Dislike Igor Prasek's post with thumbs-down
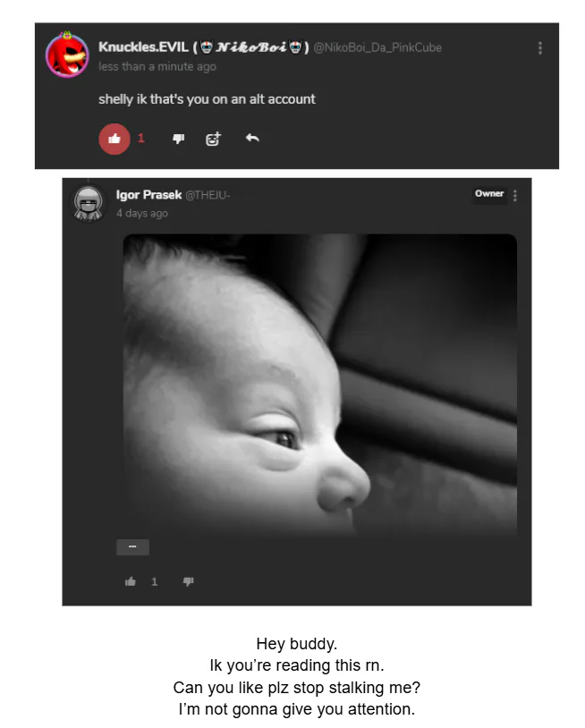This screenshot has width=585, height=728. point(188,581)
